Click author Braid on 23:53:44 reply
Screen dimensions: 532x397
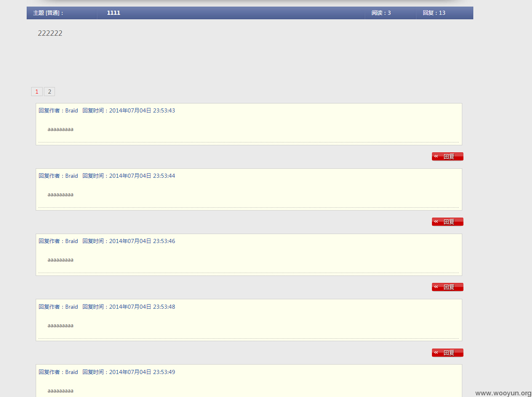click(71, 176)
